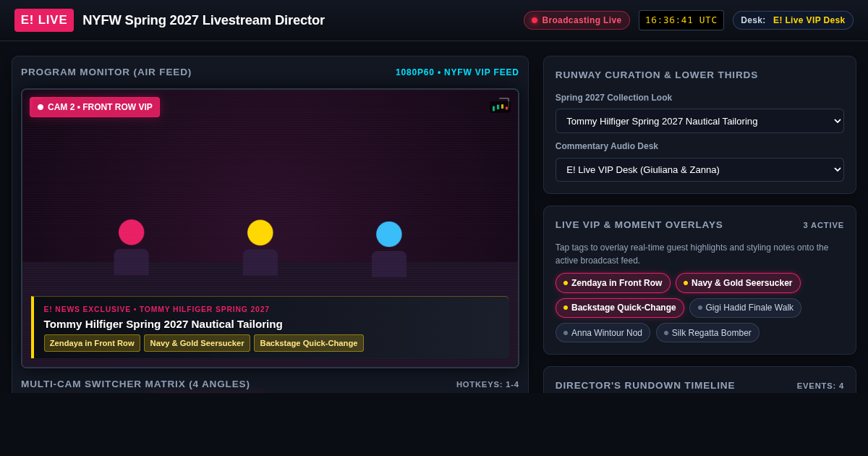868x456 pixels.
Task: Toggle off the Backstage Quick-Change overlay tag
Action: tap(620, 308)
